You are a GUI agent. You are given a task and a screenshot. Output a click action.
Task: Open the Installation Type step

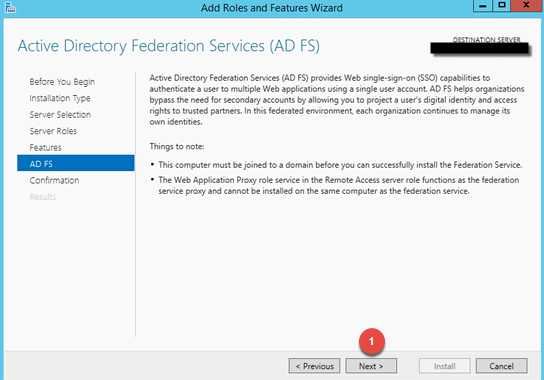click(60, 98)
